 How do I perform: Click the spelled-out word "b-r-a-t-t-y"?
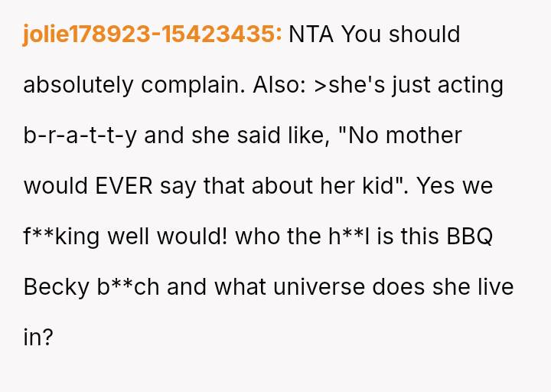80,136
